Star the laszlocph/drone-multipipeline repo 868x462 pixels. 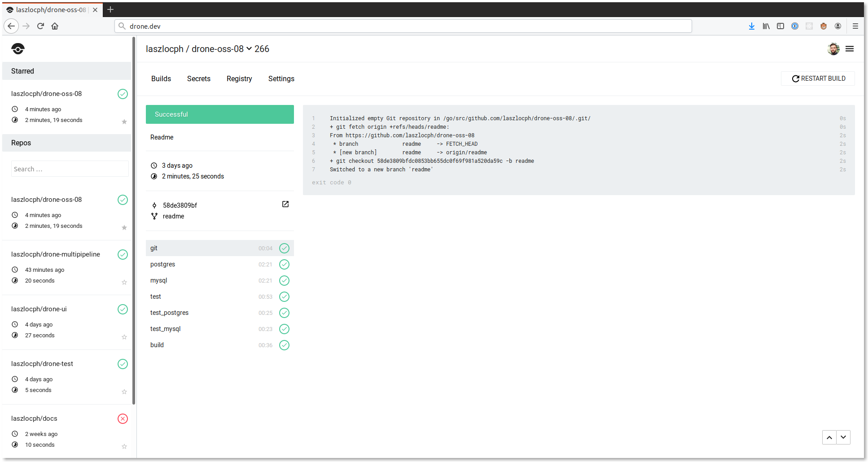click(x=124, y=282)
